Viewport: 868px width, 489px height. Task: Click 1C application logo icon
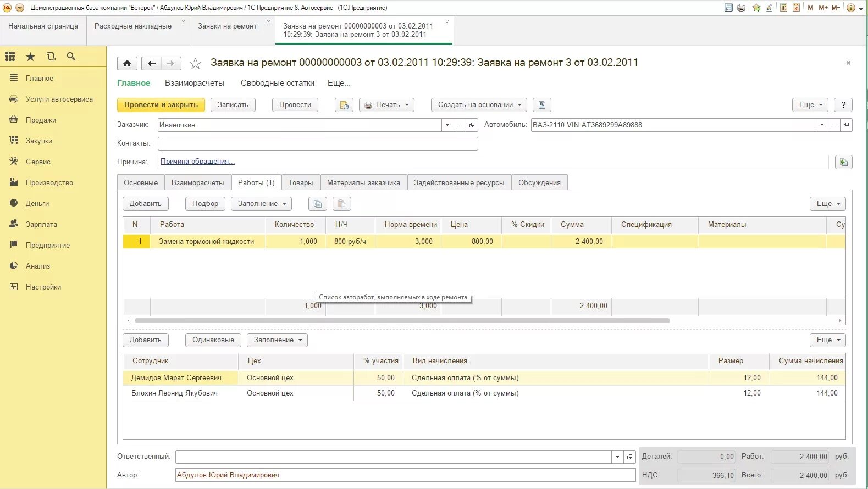(x=7, y=8)
